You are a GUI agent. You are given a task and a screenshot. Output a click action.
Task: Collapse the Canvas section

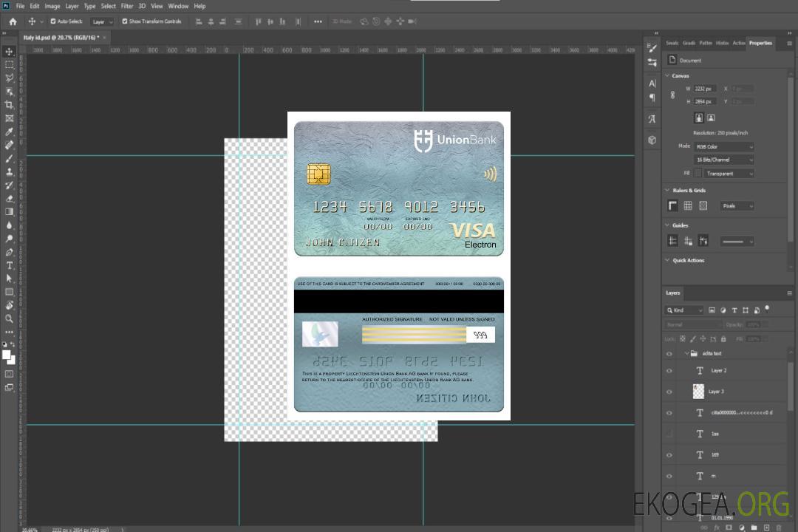(x=668, y=75)
